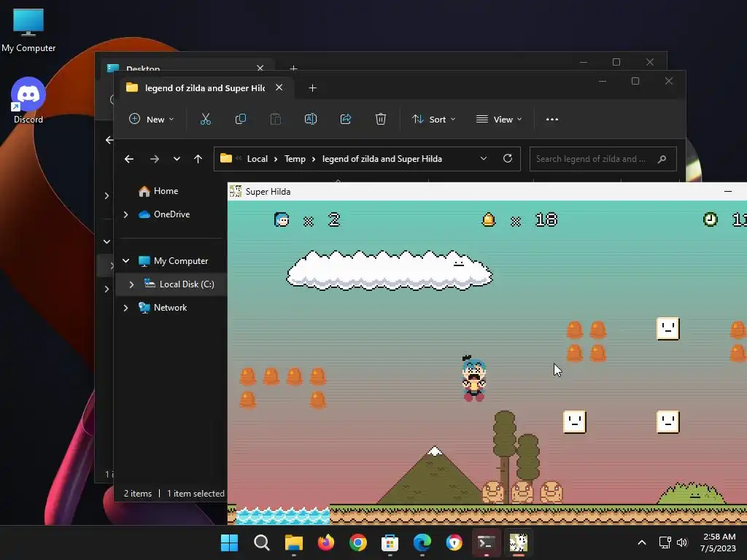Select My Computer in navigation pane

pyautogui.click(x=181, y=261)
